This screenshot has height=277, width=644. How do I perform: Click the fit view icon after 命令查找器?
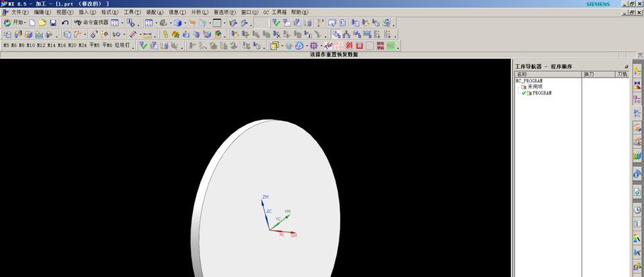pyautogui.click(x=115, y=23)
